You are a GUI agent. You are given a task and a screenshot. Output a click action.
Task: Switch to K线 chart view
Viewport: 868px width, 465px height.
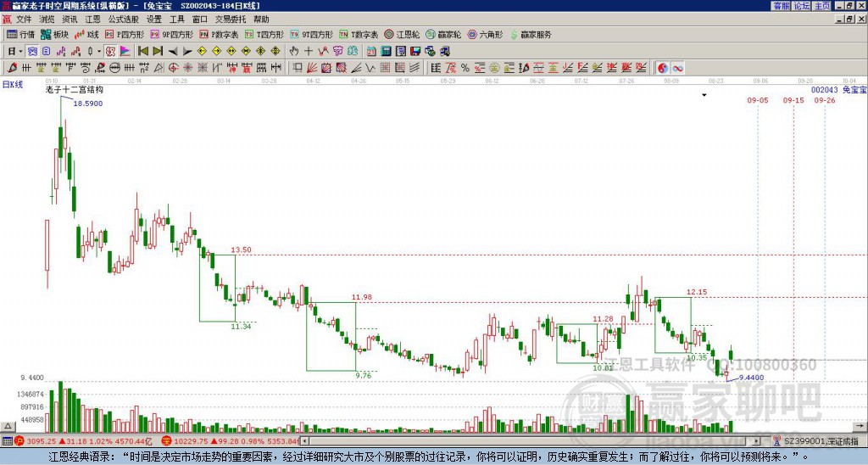tap(86, 34)
